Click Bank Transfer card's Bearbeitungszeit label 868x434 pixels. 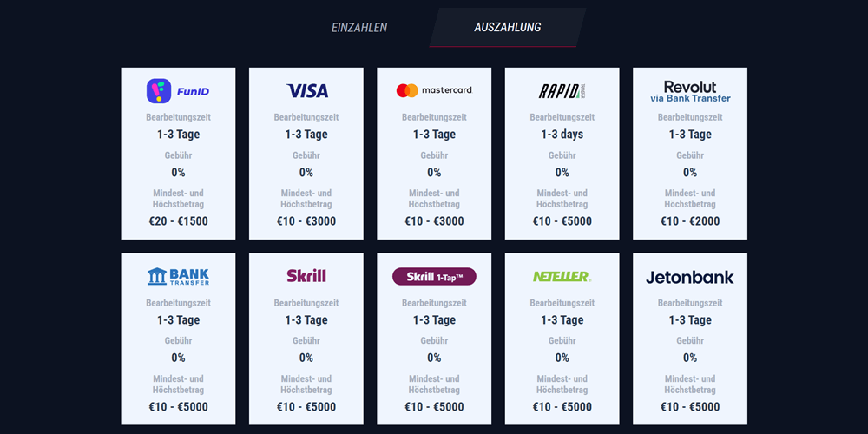click(178, 303)
